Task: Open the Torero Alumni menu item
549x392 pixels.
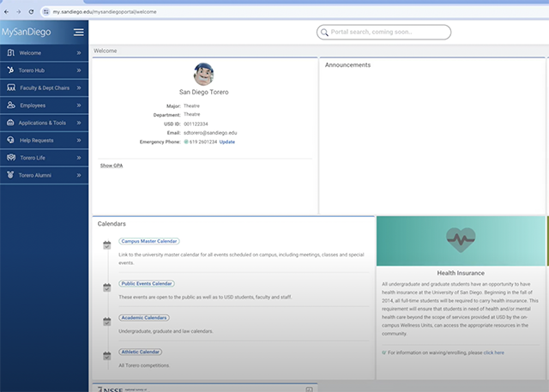Action: [44, 175]
